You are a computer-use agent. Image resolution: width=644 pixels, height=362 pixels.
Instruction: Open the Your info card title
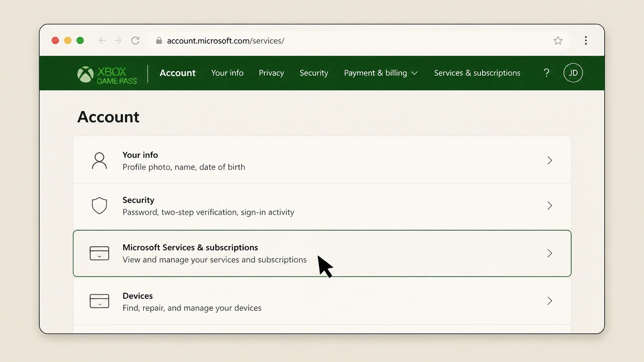tap(140, 155)
